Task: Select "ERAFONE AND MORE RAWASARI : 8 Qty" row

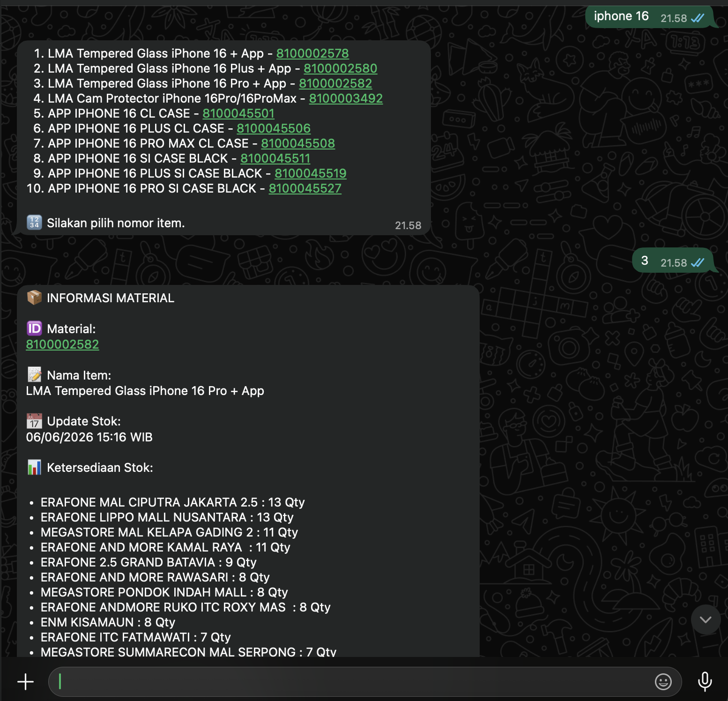Action: pos(155,577)
